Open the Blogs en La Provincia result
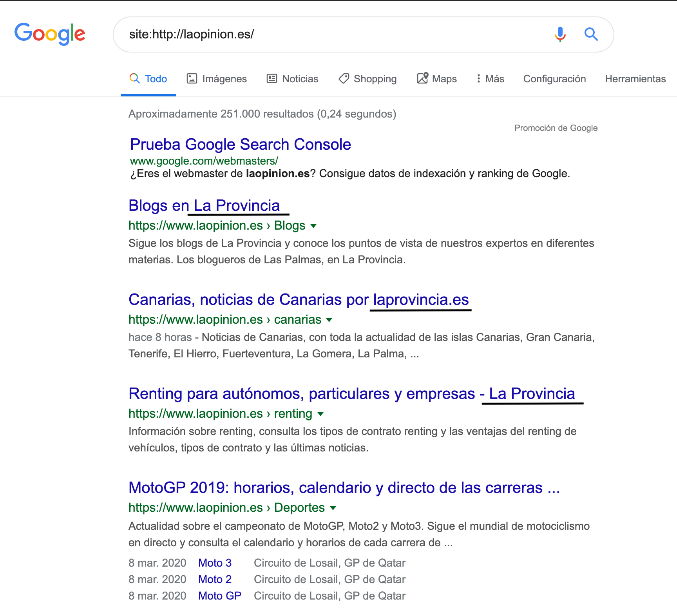 point(204,206)
